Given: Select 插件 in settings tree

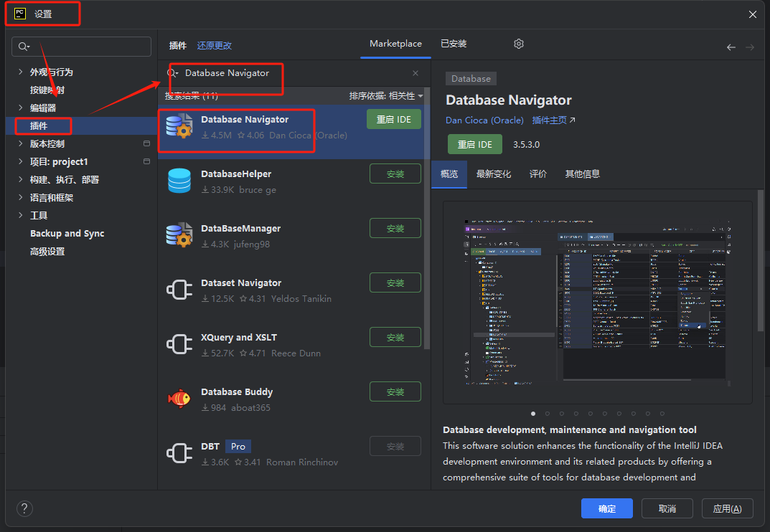Looking at the screenshot, I should pos(39,125).
